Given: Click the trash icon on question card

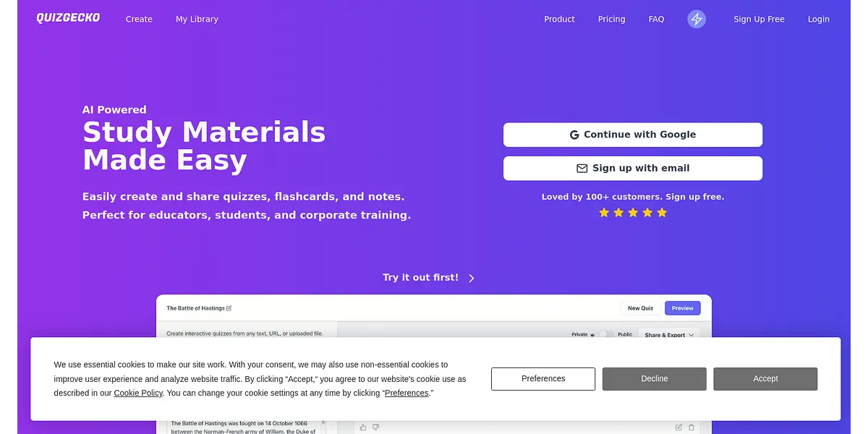Looking at the screenshot, I should click(x=692, y=427).
